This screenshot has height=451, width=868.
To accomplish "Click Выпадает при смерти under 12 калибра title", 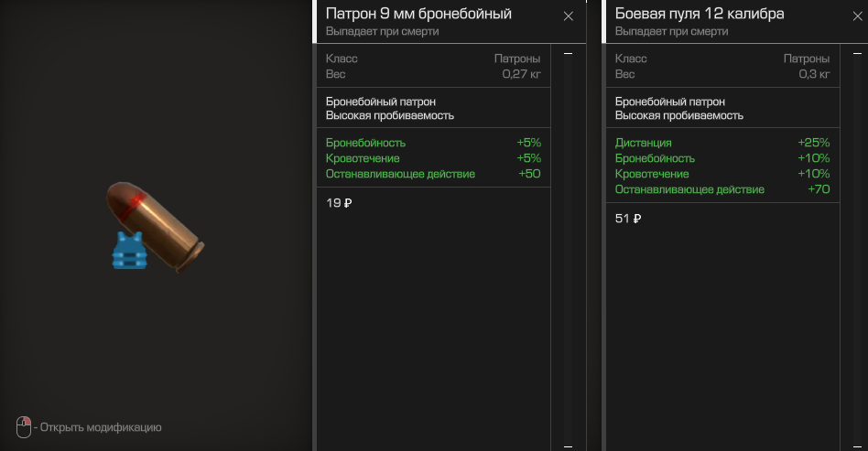I will tap(671, 31).
